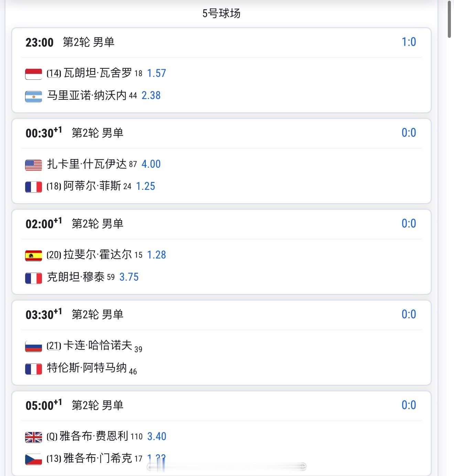
Task: Click the UK flag beside 雅各布·费恩利
Action: pos(34,437)
